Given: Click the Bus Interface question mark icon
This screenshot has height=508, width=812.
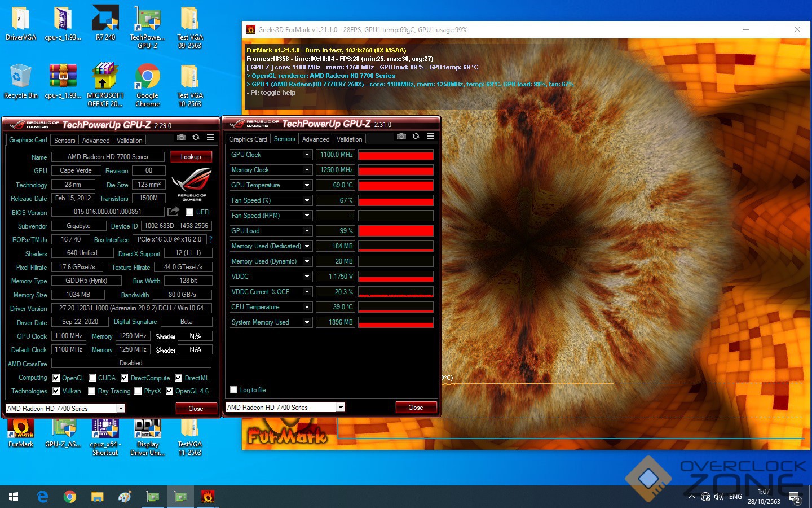Looking at the screenshot, I should pos(210,239).
